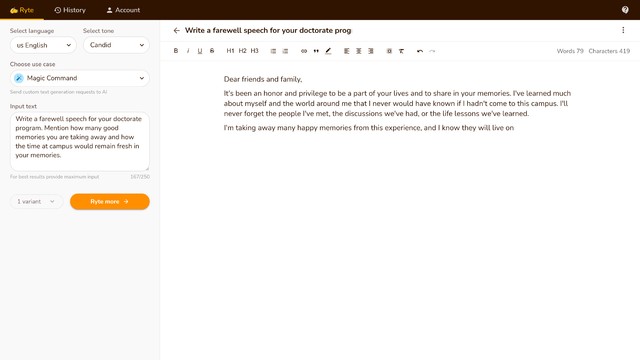Set Heading 3 style (H3)
The height and width of the screenshot is (360, 640).
(254, 51)
